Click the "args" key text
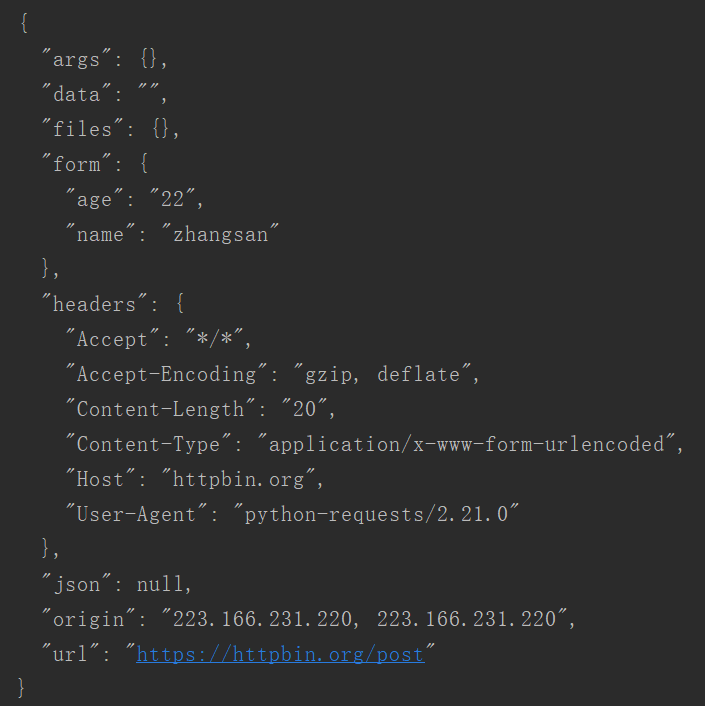The width and height of the screenshot is (705, 706). (77, 59)
